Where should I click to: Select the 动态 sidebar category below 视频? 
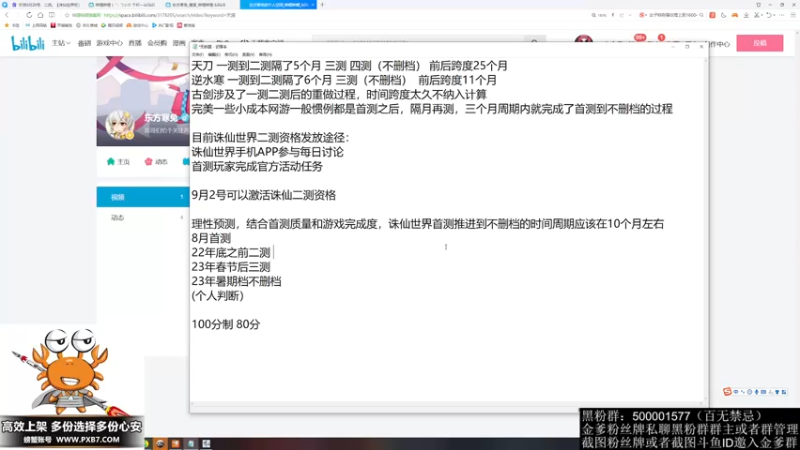point(143,217)
